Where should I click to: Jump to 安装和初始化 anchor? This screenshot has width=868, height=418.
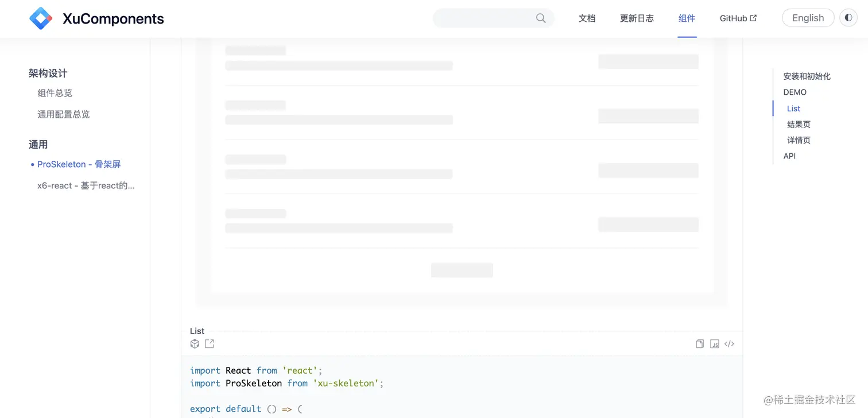click(807, 76)
